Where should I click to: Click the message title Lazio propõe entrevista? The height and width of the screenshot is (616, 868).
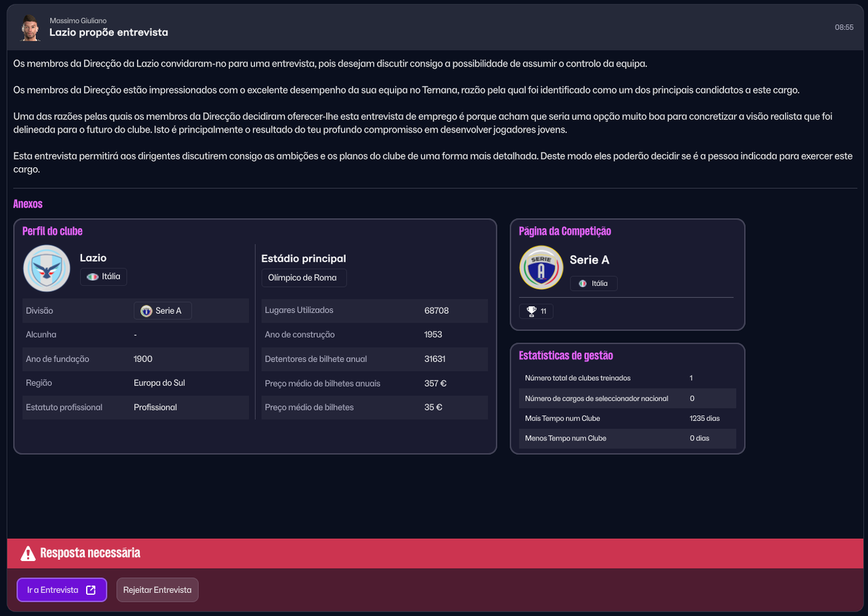coord(108,33)
